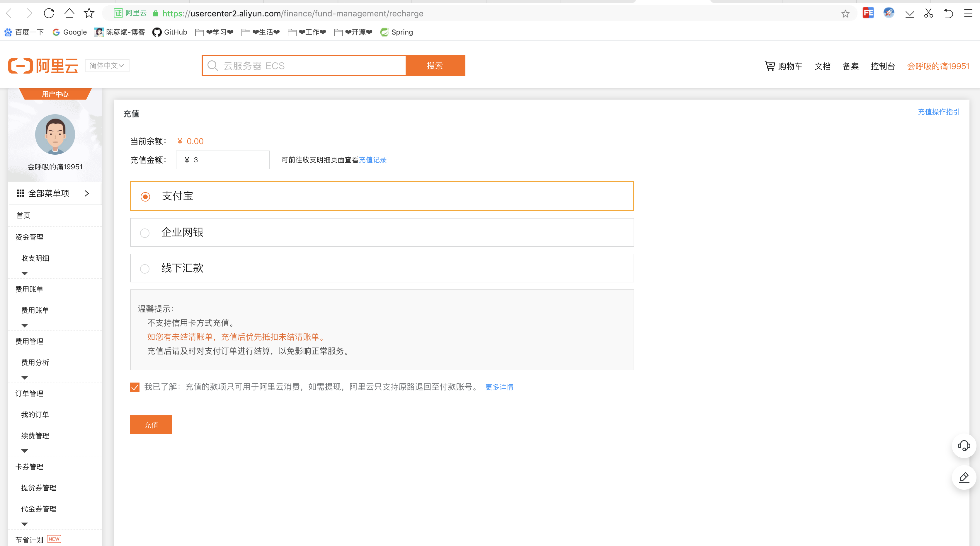Click the orange 充值 submit button
The height and width of the screenshot is (546, 980).
tap(151, 424)
